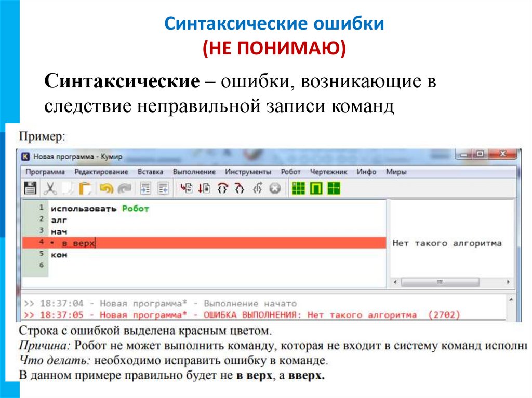Open the Миры menu
532x398 pixels.
coord(396,171)
